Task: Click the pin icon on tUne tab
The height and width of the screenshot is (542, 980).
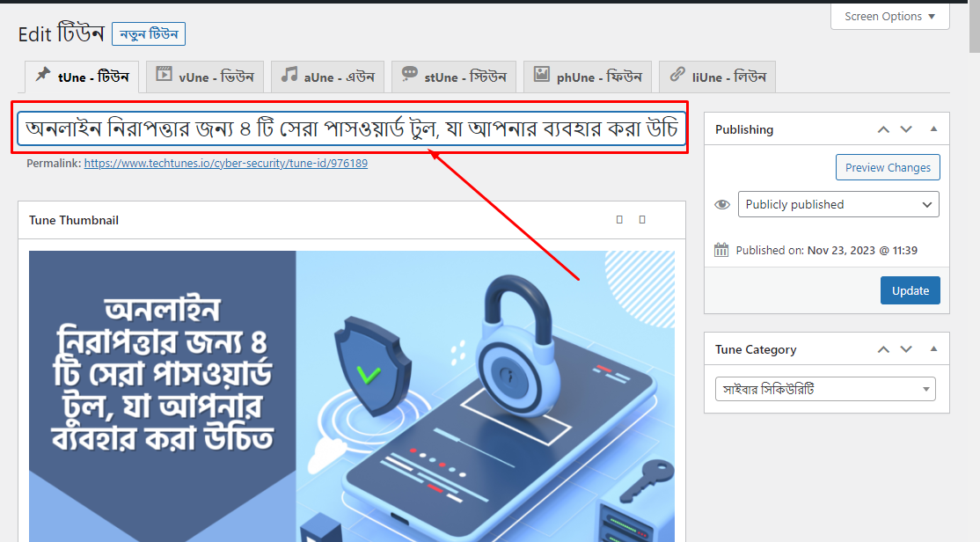Action: pos(45,76)
